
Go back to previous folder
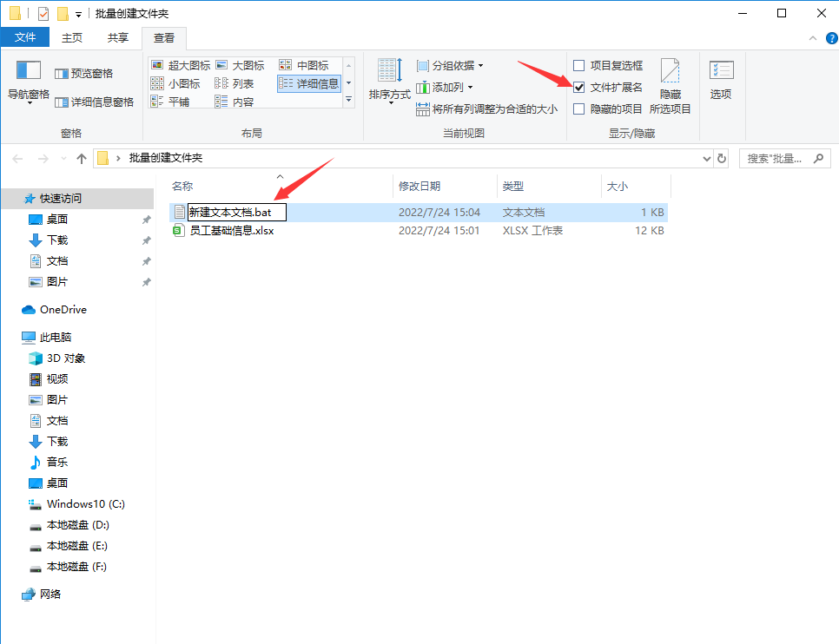click(x=17, y=158)
